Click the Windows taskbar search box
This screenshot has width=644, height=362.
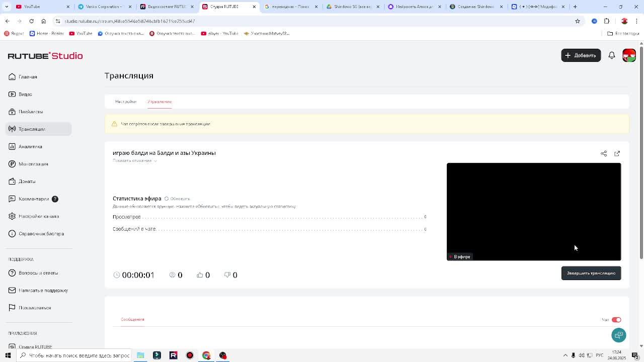pyautogui.click(x=74, y=355)
